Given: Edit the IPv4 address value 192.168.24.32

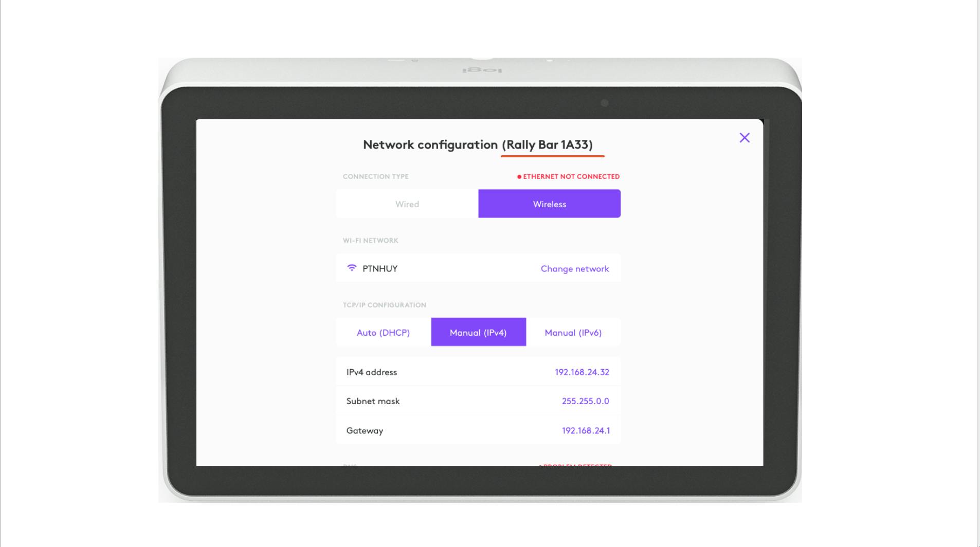Looking at the screenshot, I should tap(582, 372).
